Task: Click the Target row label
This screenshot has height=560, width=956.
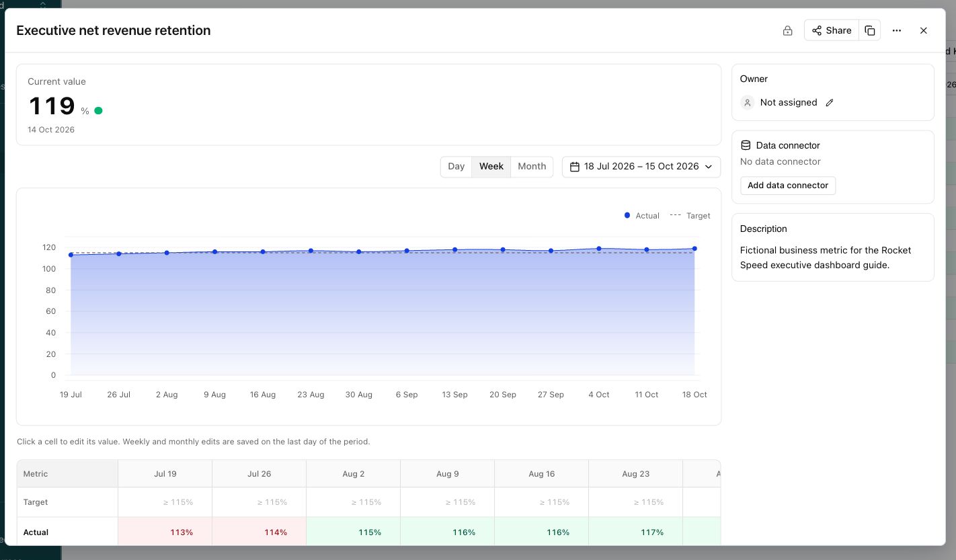Action: 36,502
